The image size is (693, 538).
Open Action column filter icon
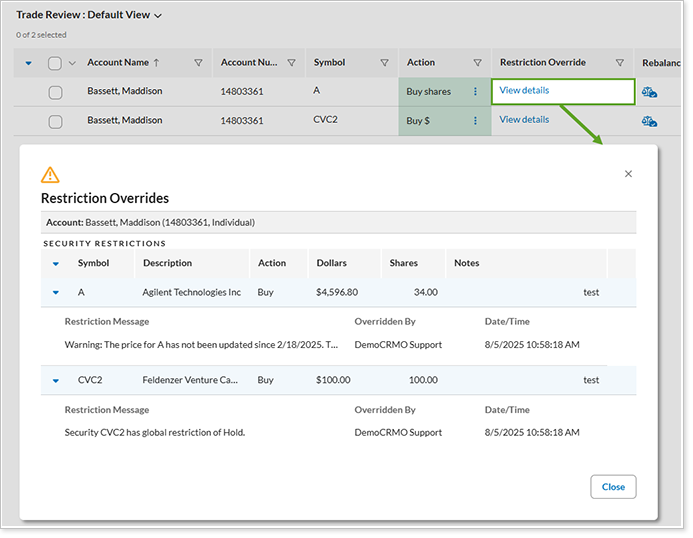point(477,63)
